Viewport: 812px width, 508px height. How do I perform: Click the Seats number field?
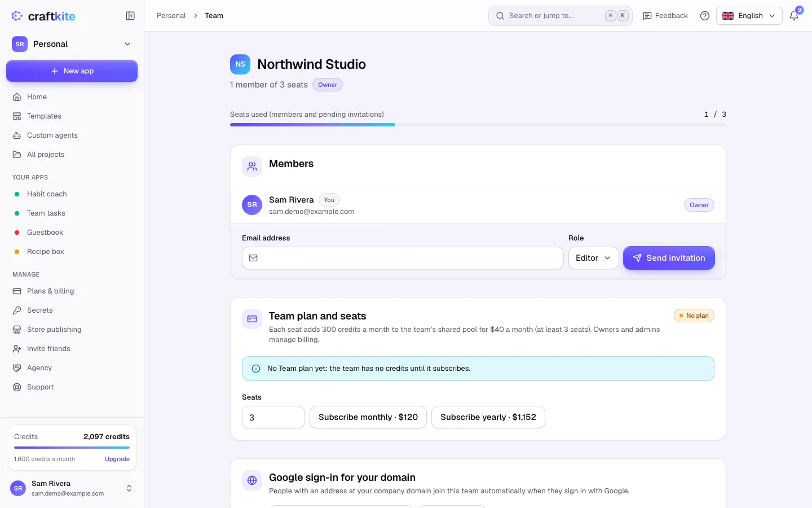click(x=273, y=417)
